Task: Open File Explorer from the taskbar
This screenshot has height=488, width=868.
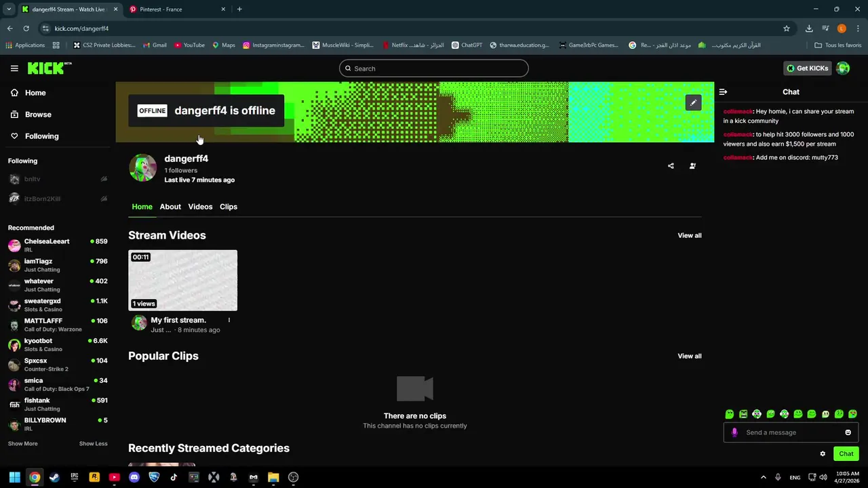Action: [x=273, y=477]
